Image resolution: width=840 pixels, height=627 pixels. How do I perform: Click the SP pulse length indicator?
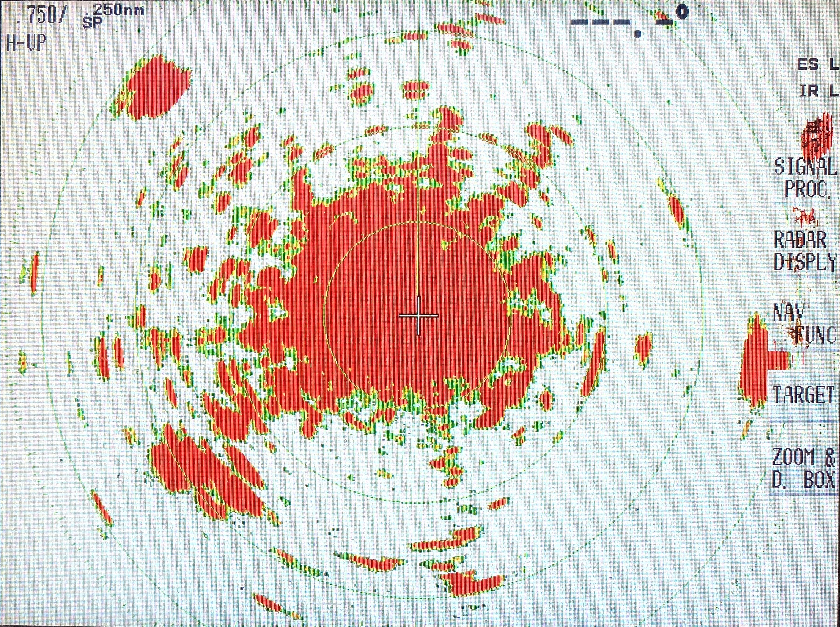[x=93, y=22]
